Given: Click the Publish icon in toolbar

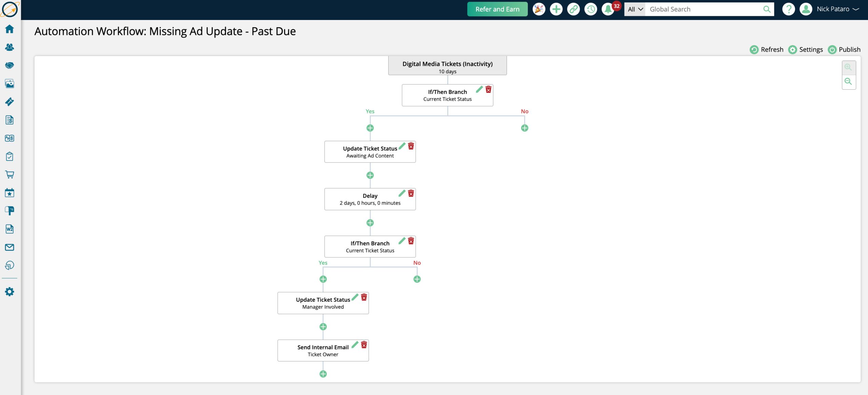Looking at the screenshot, I should [832, 49].
